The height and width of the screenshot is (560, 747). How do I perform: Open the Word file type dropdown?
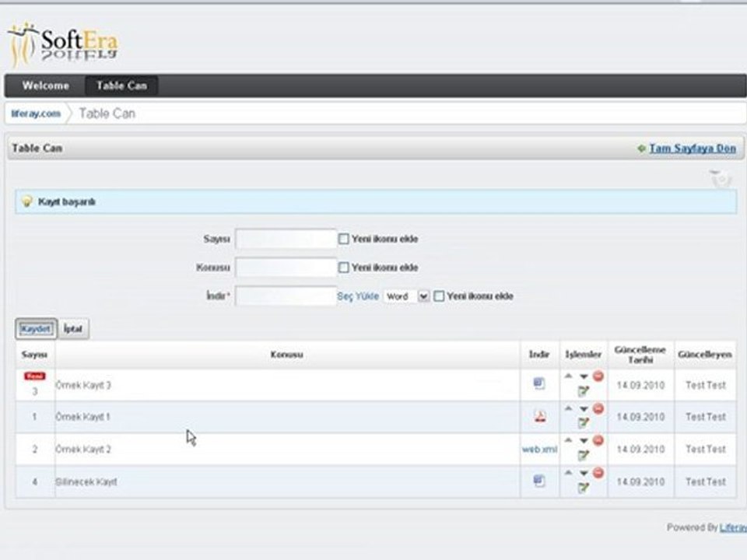(x=406, y=296)
